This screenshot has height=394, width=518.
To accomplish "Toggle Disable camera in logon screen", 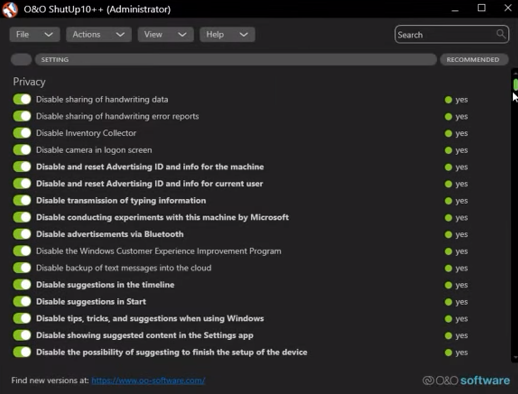I will click(x=22, y=150).
